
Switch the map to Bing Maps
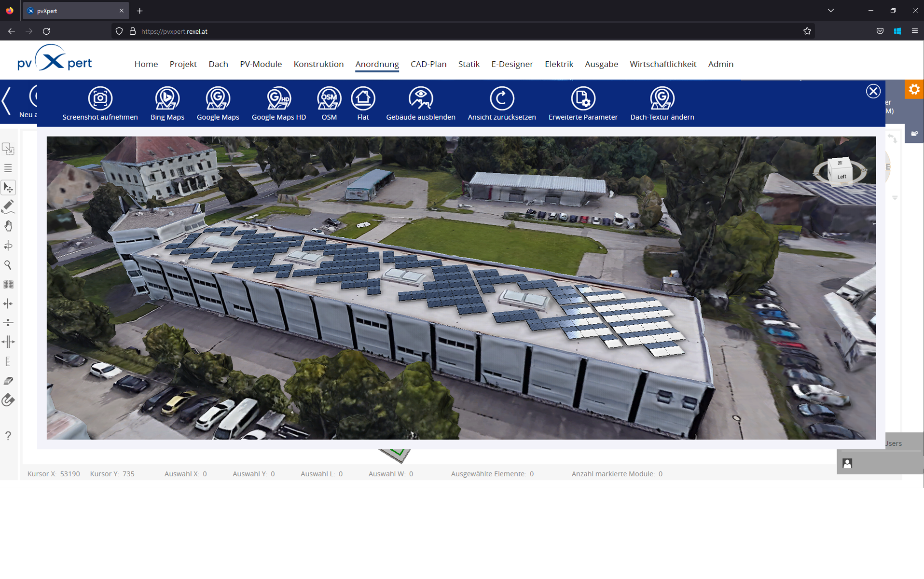point(167,99)
